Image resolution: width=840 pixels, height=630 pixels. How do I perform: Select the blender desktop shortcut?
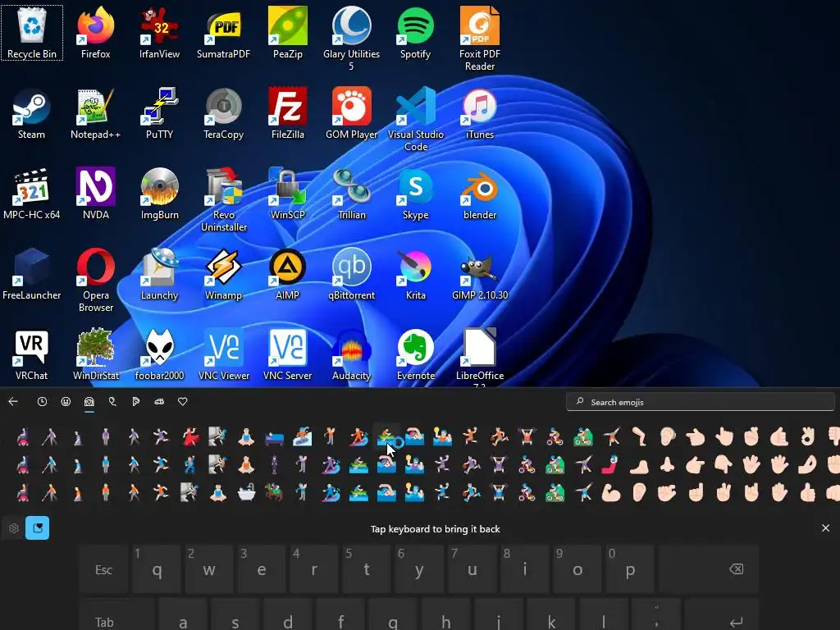479,194
